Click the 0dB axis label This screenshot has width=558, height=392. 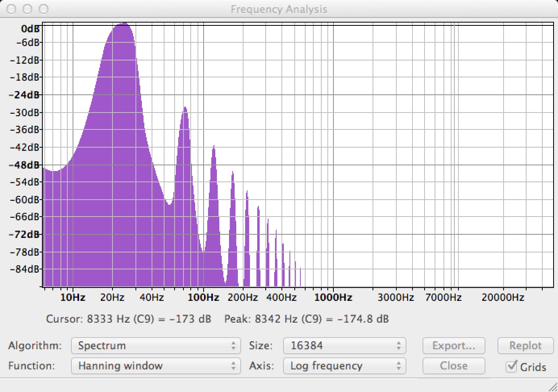(30, 29)
